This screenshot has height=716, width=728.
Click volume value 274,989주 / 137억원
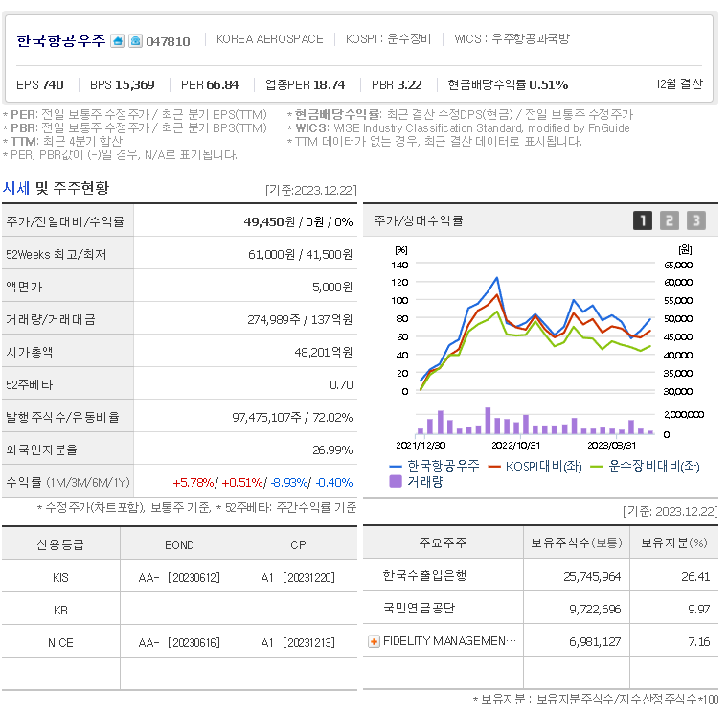coord(300,320)
